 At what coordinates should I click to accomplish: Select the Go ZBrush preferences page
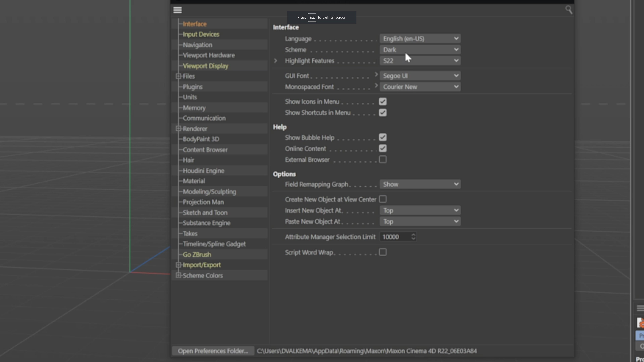(197, 254)
